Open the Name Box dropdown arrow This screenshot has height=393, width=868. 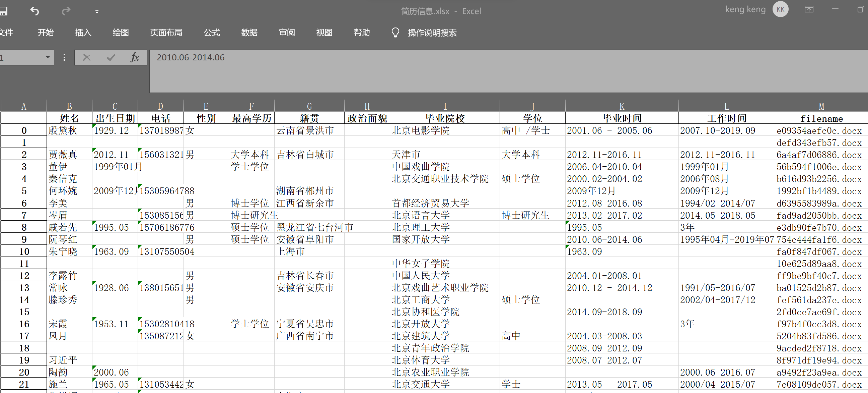coord(48,57)
